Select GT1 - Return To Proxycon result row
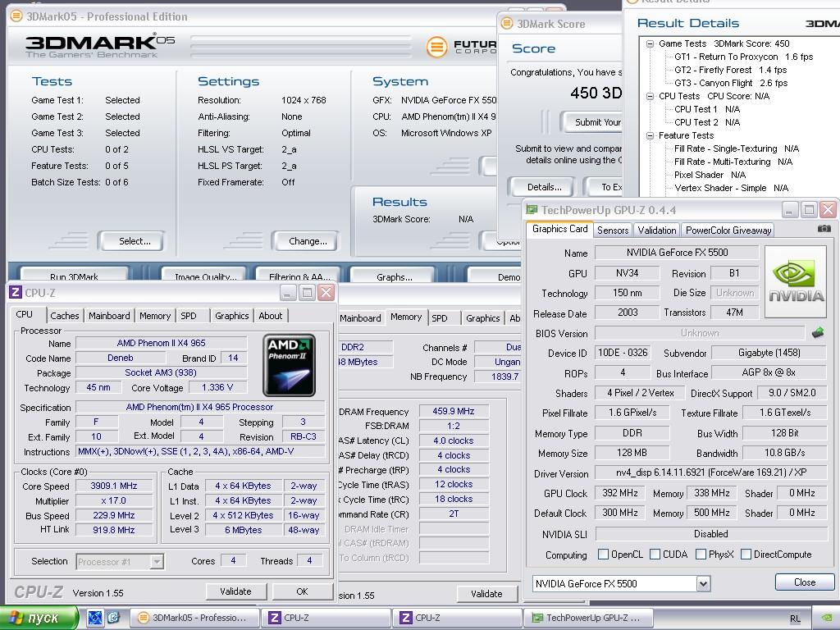 [743, 57]
